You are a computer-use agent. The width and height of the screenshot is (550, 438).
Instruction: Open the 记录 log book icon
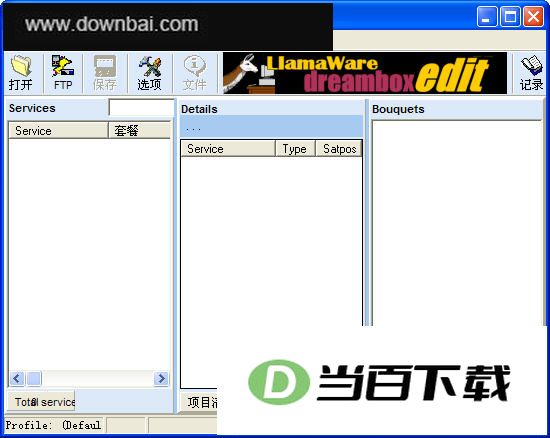[531, 73]
